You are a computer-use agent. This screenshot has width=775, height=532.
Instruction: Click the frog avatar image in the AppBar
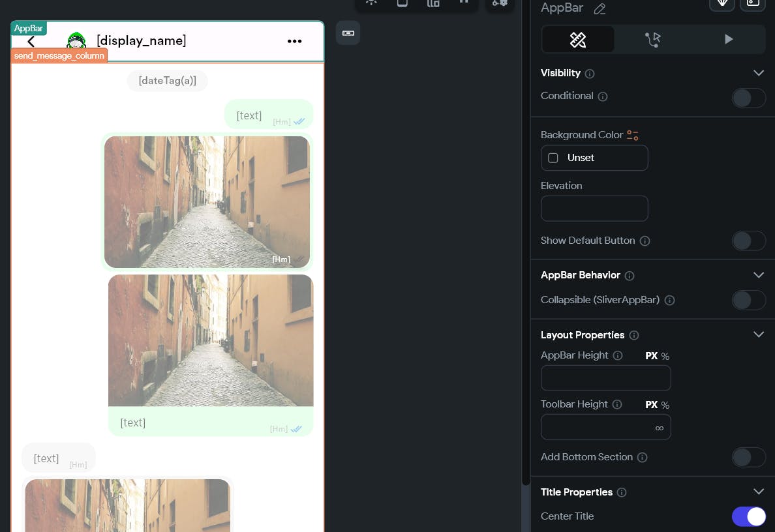(x=76, y=40)
